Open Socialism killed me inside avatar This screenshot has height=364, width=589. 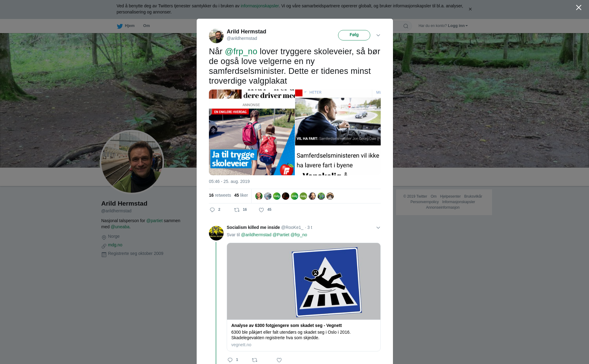point(216,233)
